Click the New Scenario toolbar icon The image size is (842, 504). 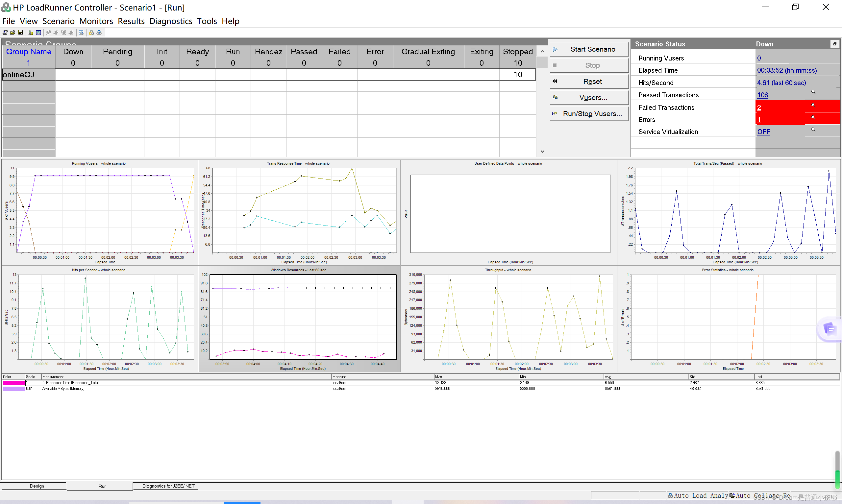coord(5,33)
